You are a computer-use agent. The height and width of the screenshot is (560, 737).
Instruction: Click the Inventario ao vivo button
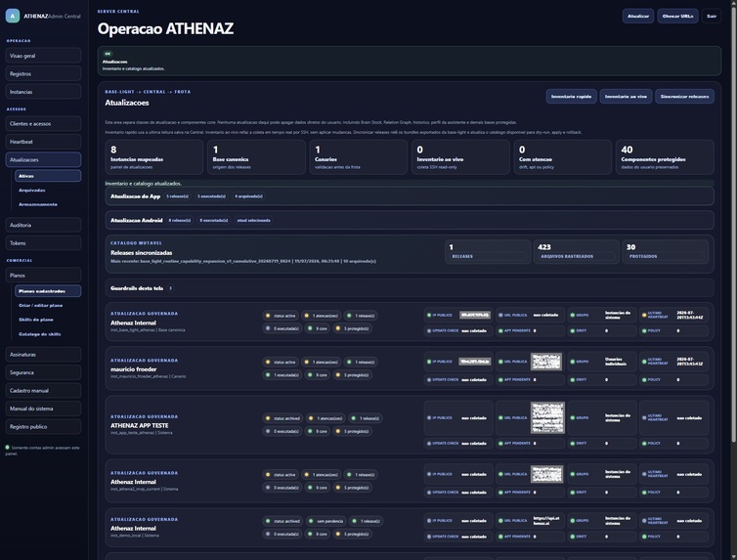[x=626, y=97]
